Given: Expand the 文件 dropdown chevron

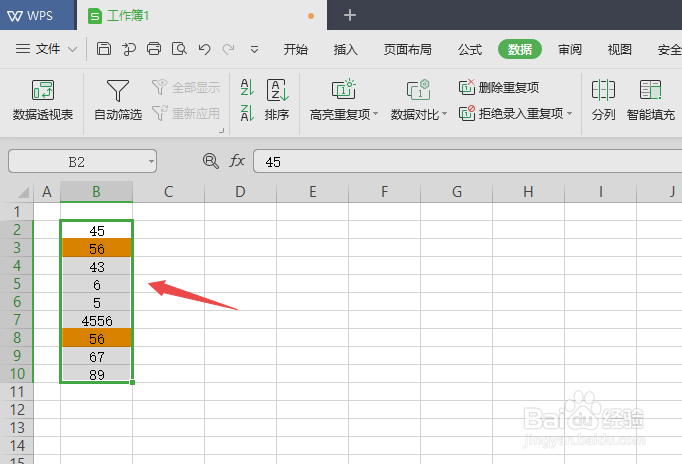Looking at the screenshot, I should point(73,50).
